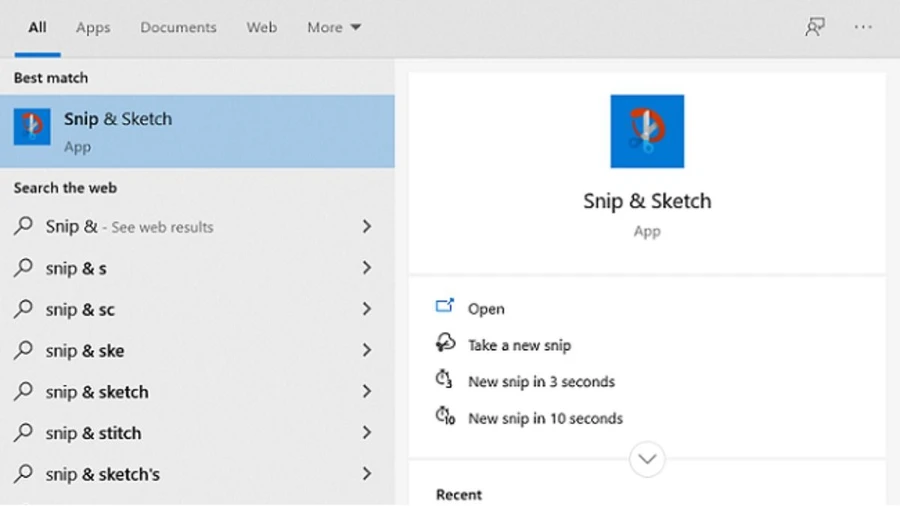Click the search icon next to "snip & sketch's"

coord(24,473)
